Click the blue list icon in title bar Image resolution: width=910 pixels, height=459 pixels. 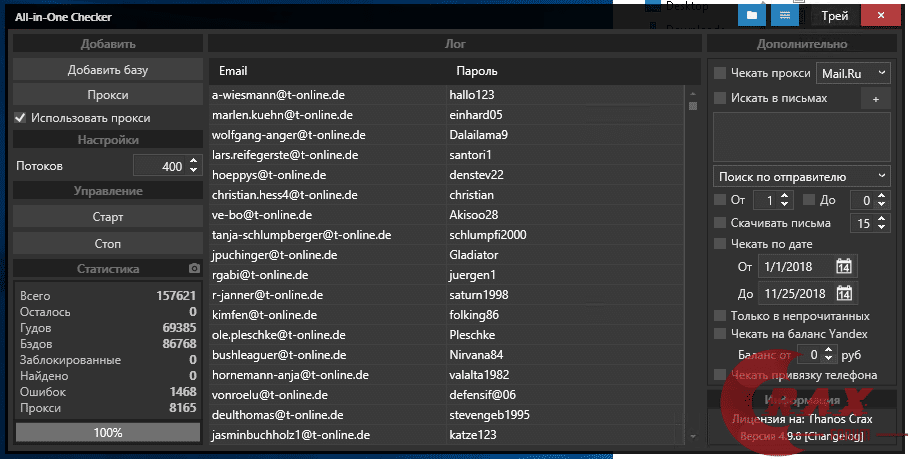[785, 16]
